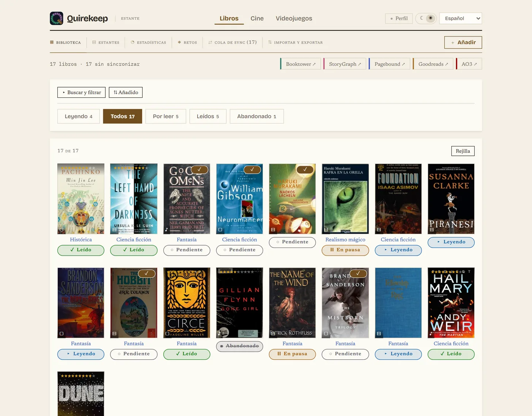This screenshot has height=416, width=532.
Task: Toggle the selection check on Mistborn cover
Action: (358, 273)
